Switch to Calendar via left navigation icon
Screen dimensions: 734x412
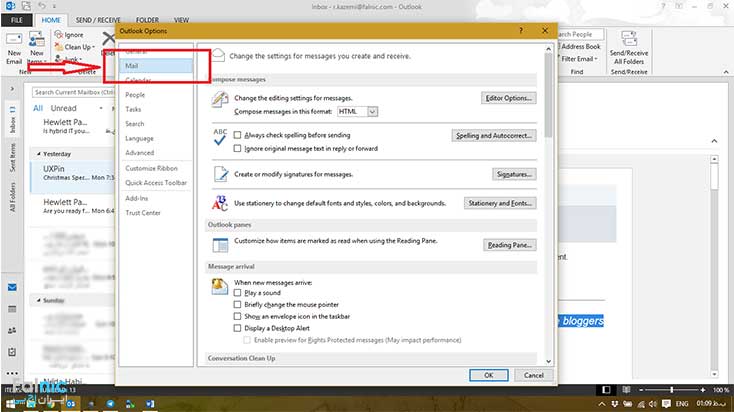click(12, 309)
